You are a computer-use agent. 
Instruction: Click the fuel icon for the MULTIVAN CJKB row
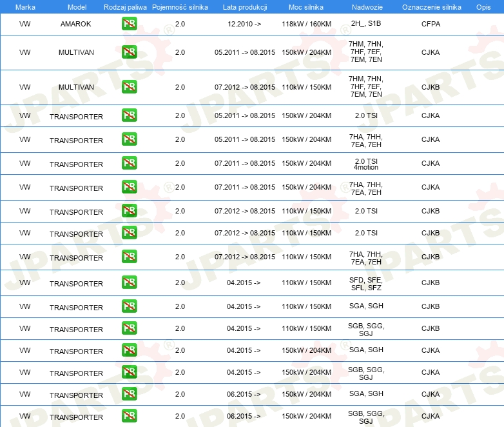click(130, 87)
